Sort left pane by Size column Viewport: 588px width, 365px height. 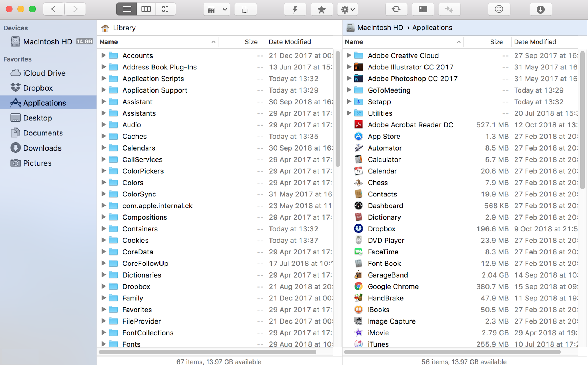pyautogui.click(x=242, y=42)
